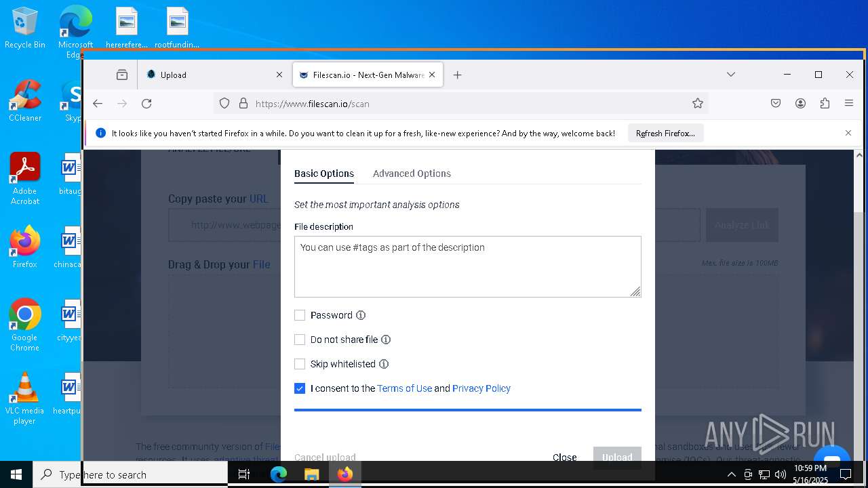Open Recycle Bin desktop icon
868x488 pixels.
[x=25, y=28]
